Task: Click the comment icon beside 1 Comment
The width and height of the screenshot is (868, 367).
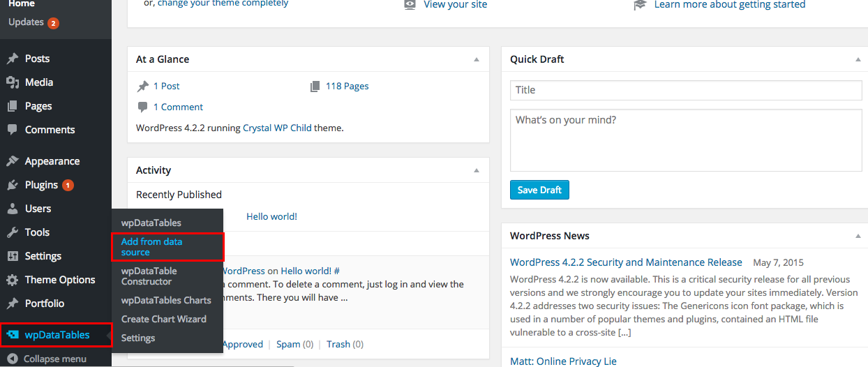Action: pyautogui.click(x=142, y=107)
